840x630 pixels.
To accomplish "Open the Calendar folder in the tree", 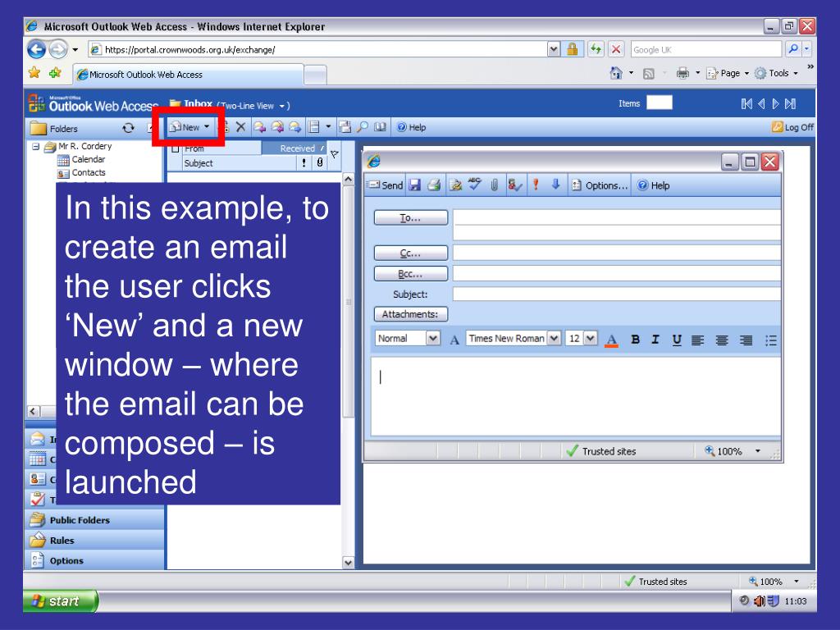I will click(81, 159).
